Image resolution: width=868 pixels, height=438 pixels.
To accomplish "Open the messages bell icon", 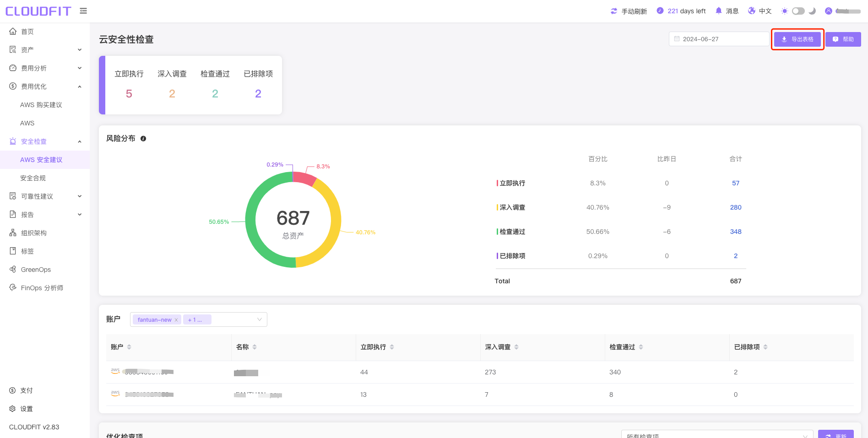I will point(718,11).
